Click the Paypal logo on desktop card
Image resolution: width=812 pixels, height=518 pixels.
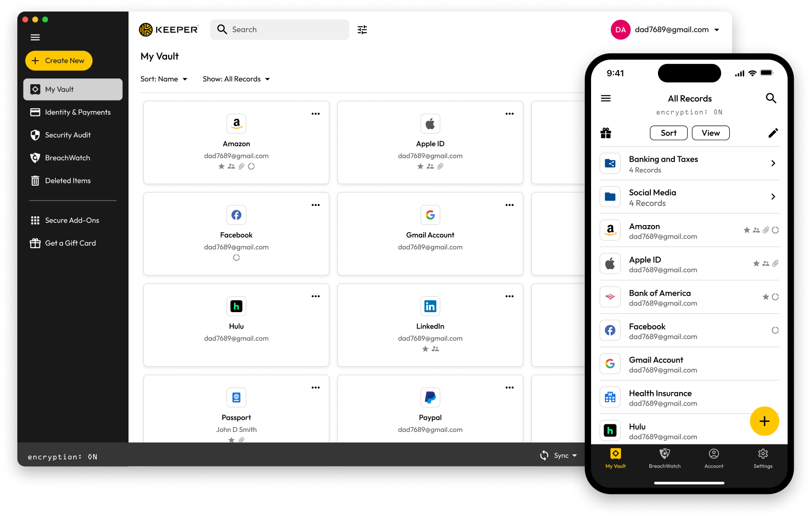[x=430, y=398]
